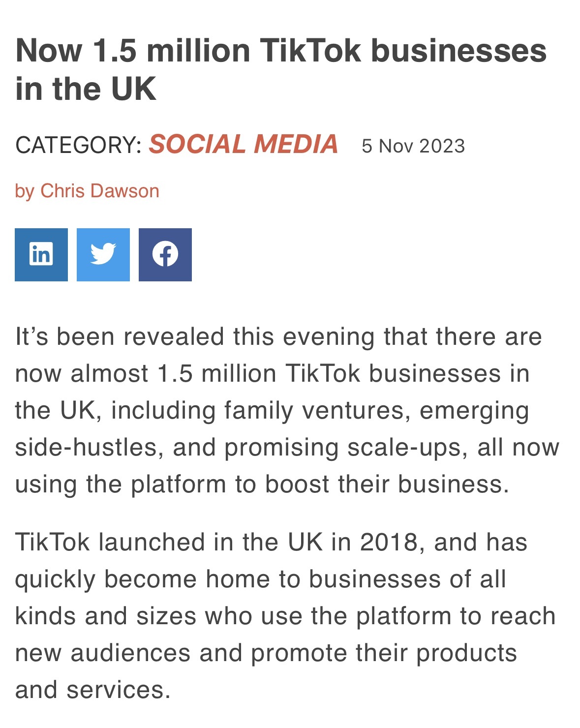The height and width of the screenshot is (728, 580).
Task: Share article on LinkedIn icon
Action: (41, 255)
